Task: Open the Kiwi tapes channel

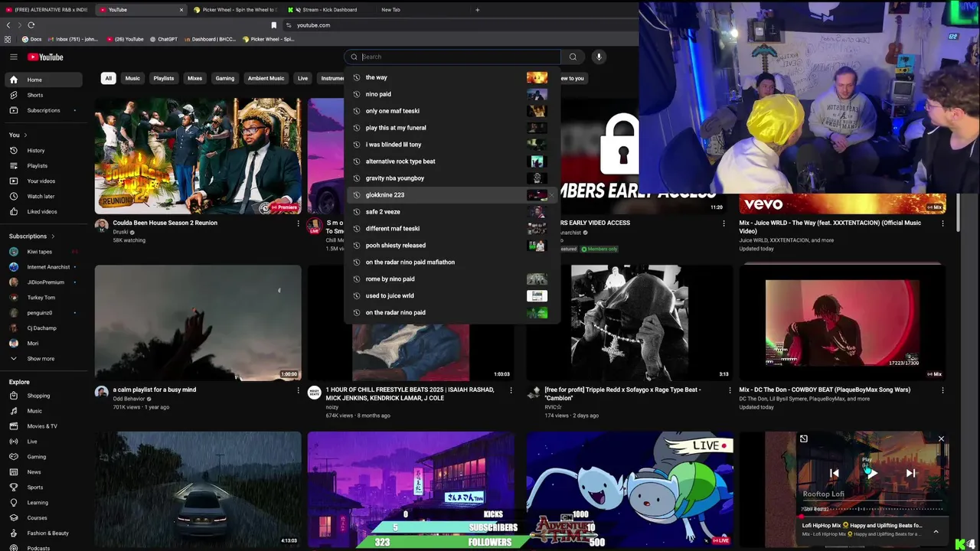Action: [x=43, y=252]
